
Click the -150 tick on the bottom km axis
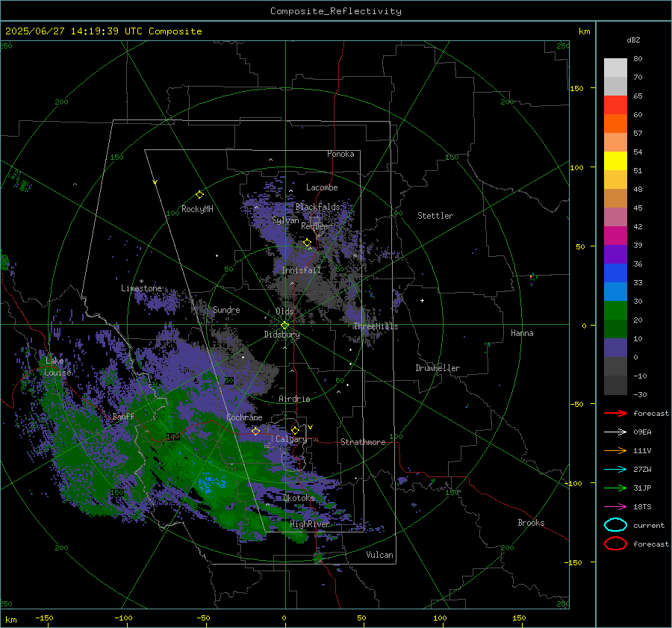coord(44,618)
